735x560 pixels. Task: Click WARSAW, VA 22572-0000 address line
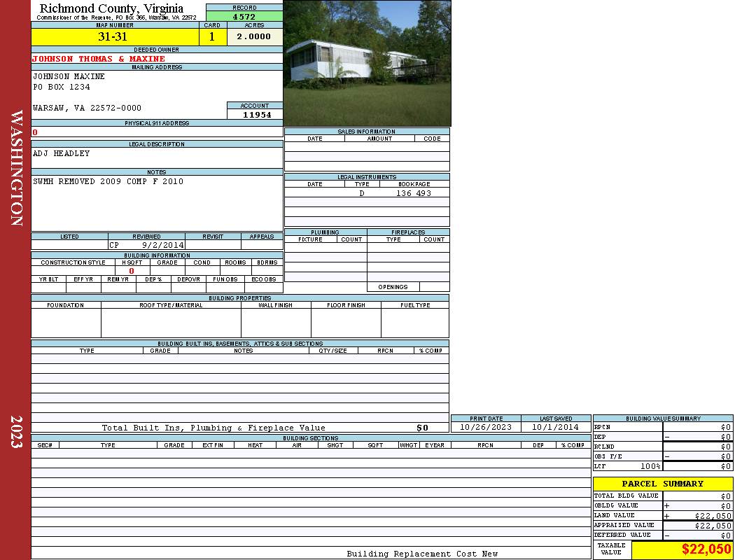[x=87, y=108]
